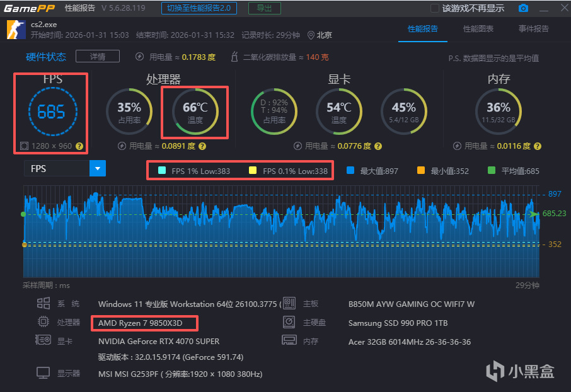
Task: Click the 140 克 carbon emission value
Action: 317,57
